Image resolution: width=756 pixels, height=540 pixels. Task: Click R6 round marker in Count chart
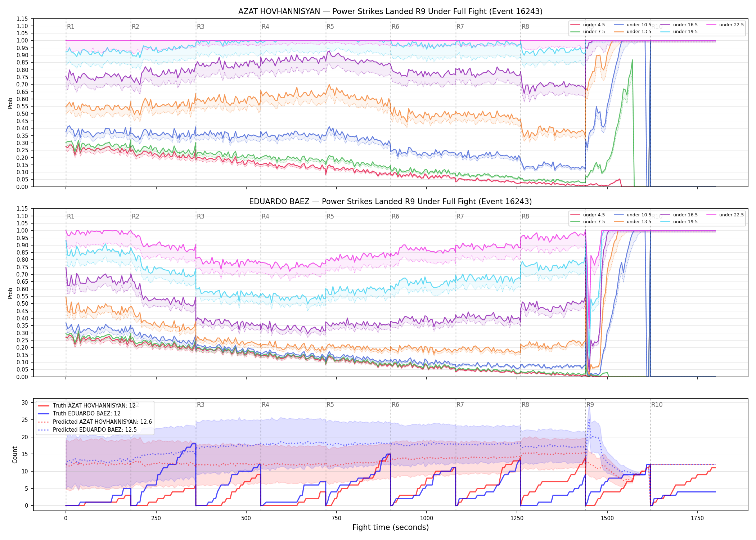[395, 405]
